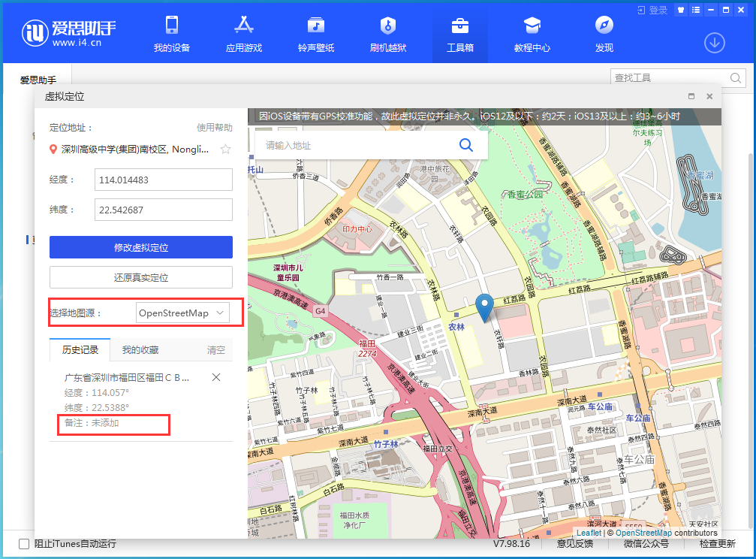The image size is (756, 559).
Task: Star the current location as favorite
Action: (224, 150)
